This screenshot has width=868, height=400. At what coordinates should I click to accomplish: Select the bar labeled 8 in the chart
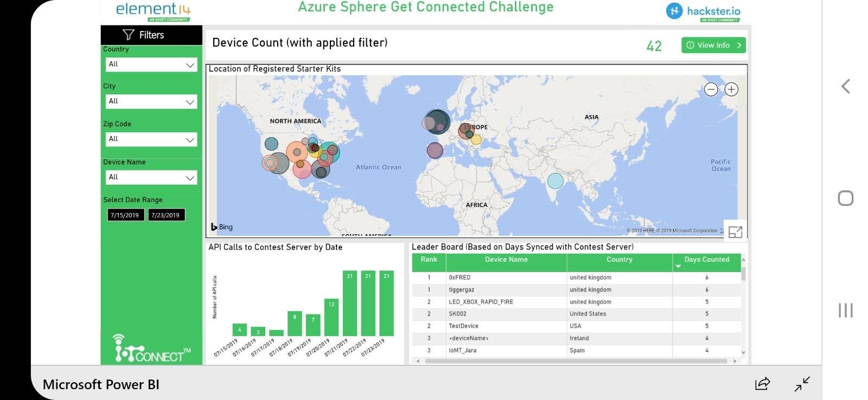tap(295, 324)
